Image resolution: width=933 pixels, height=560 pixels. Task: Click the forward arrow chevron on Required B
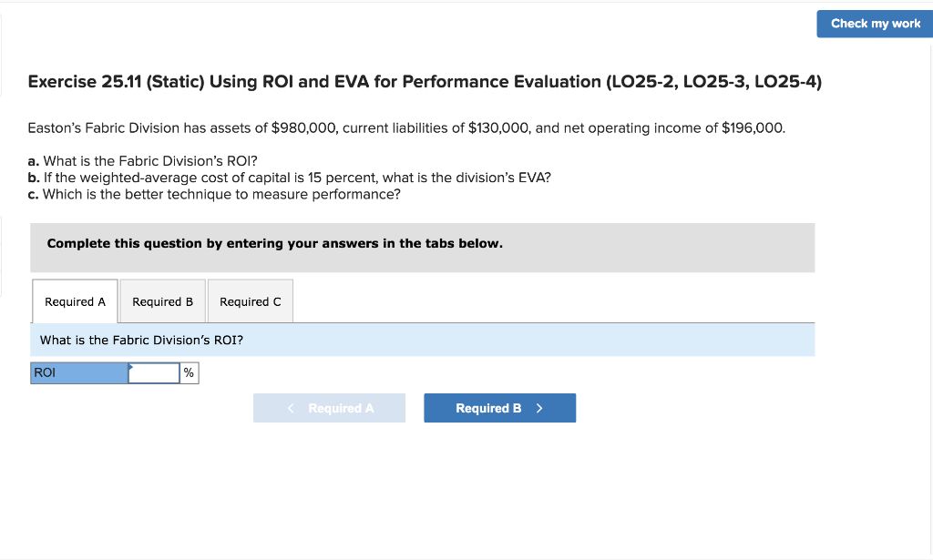click(538, 407)
